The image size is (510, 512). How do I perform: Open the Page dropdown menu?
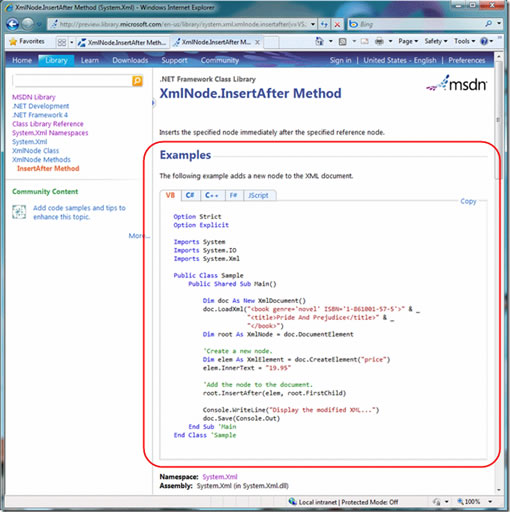click(408, 41)
